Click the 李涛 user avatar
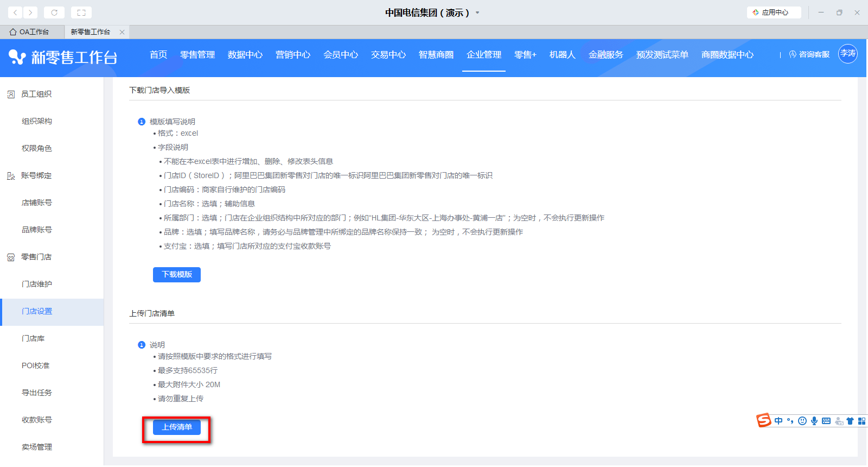 847,54
